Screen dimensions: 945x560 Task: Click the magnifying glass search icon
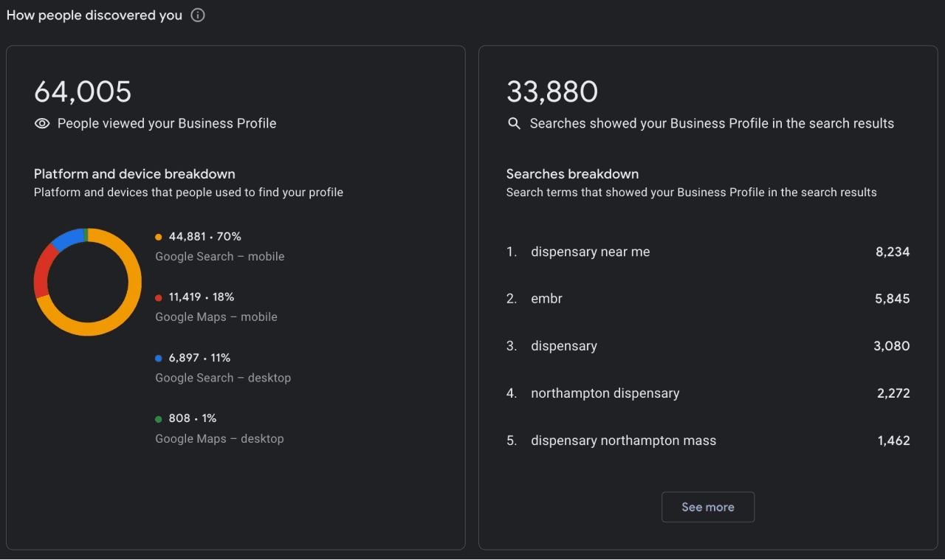point(515,124)
